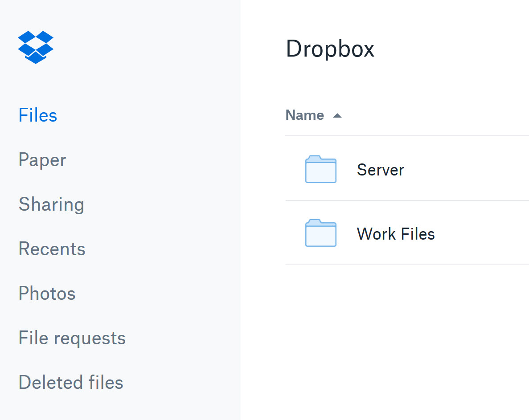
Task: View Deleted files
Action: [x=70, y=382]
